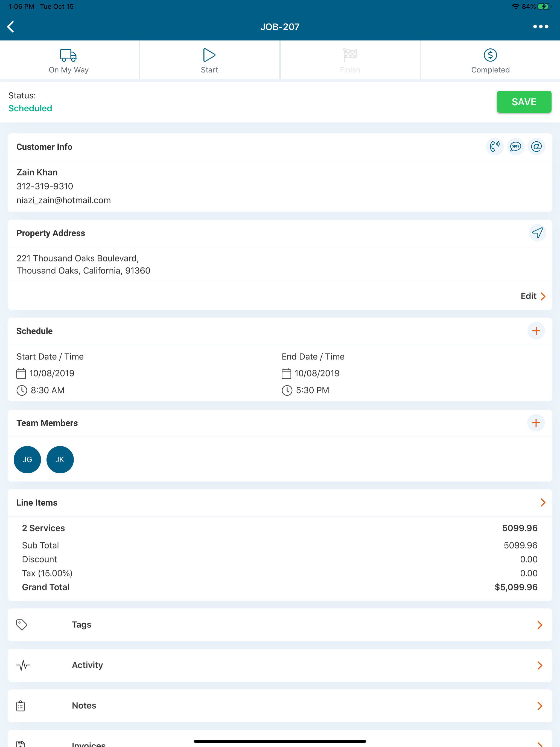Viewport: 560px width, 747px height.
Task: Tap Edit for the property address
Action: click(528, 296)
